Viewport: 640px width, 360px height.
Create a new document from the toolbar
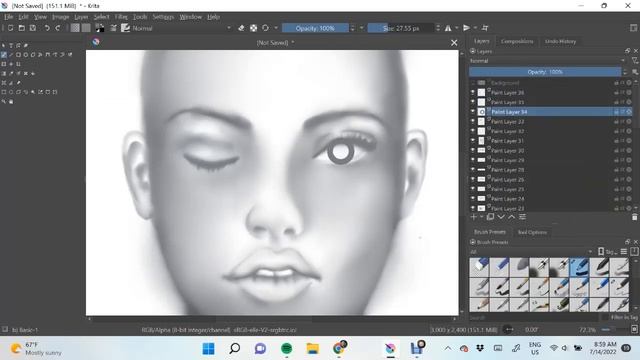(11, 28)
